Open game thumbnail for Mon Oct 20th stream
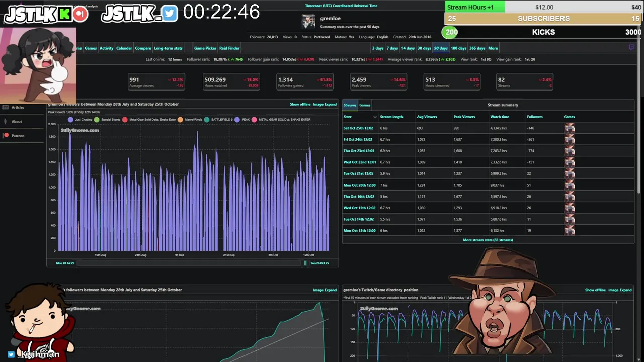The height and width of the screenshot is (362, 644). 570,185
